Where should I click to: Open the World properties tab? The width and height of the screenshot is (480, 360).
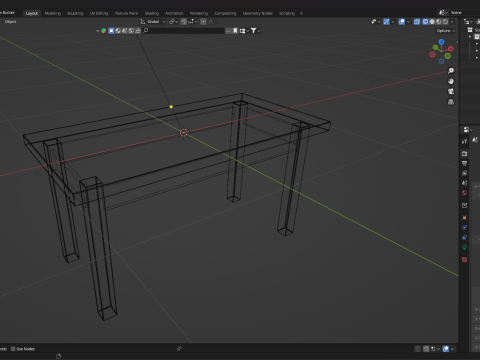pos(464,193)
